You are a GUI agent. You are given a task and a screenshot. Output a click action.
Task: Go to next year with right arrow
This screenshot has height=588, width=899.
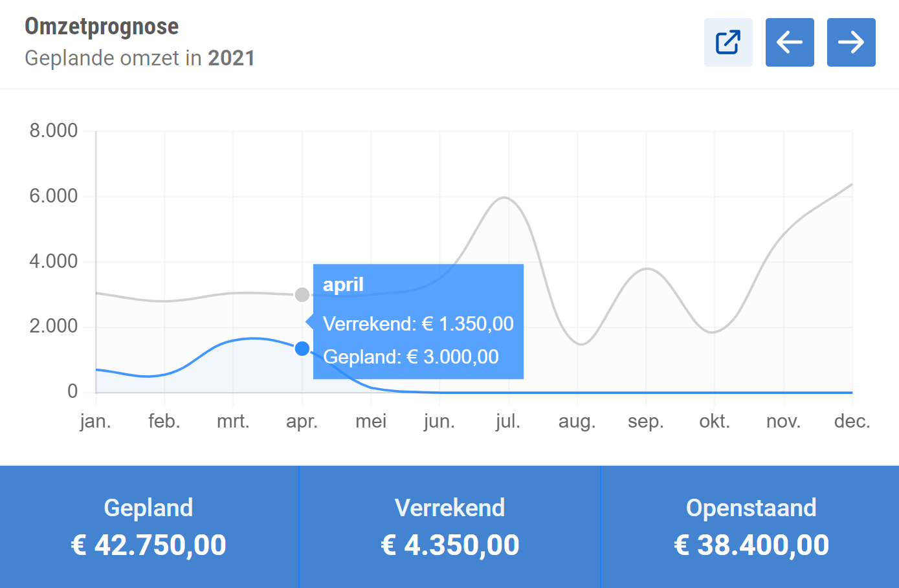[x=851, y=43]
